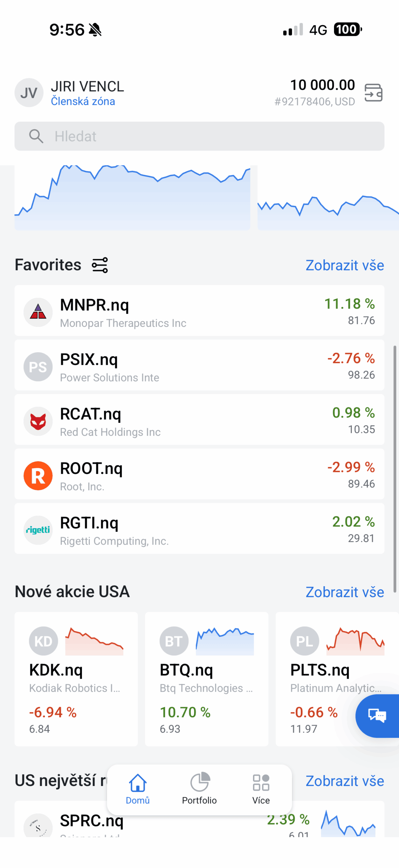Open the KDK.nq Kodiak Robotics card

pos(76,679)
